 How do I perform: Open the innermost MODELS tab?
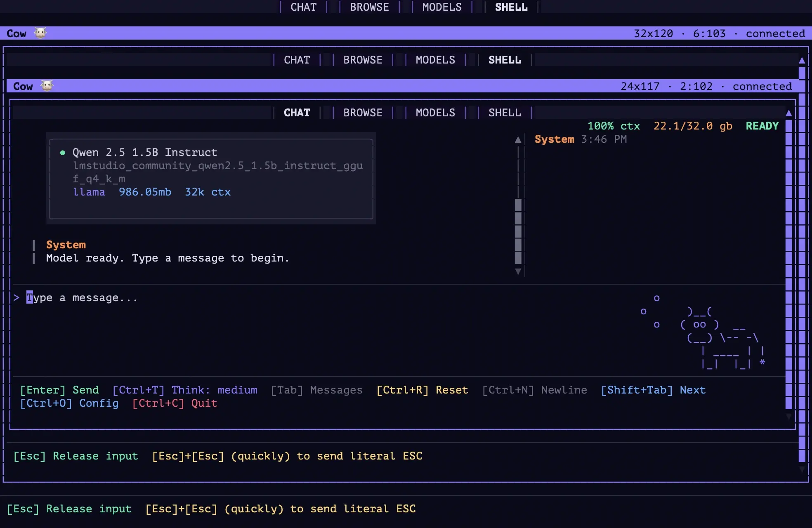click(x=435, y=113)
